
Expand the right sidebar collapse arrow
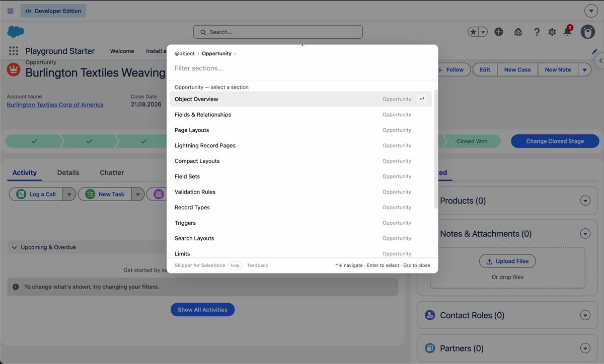[600, 61]
